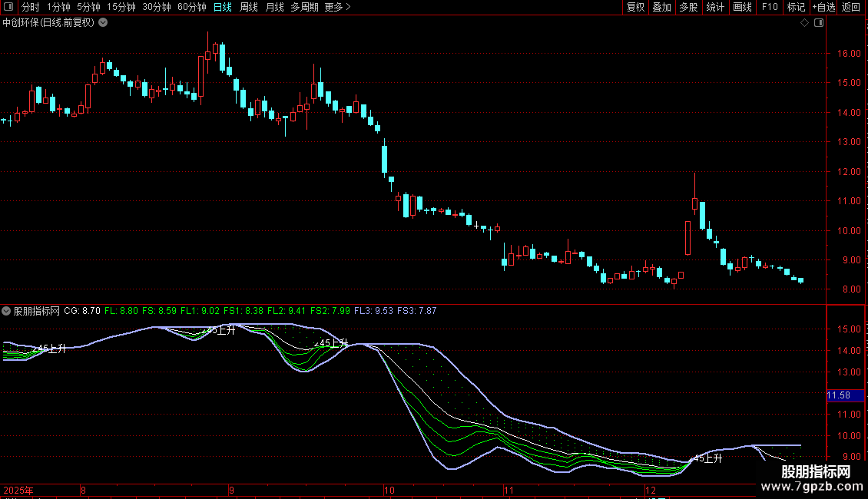Open the 股朋指标网 indicator dropdown arrow
The height and width of the screenshot is (499, 868).
(6, 311)
